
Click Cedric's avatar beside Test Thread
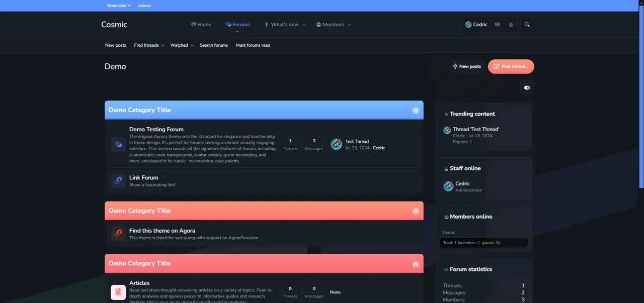(336, 145)
